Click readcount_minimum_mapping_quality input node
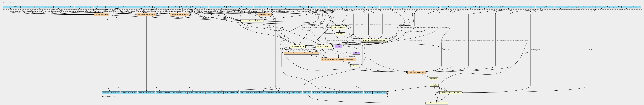The height and width of the screenshot is (105, 644). coord(426,7)
